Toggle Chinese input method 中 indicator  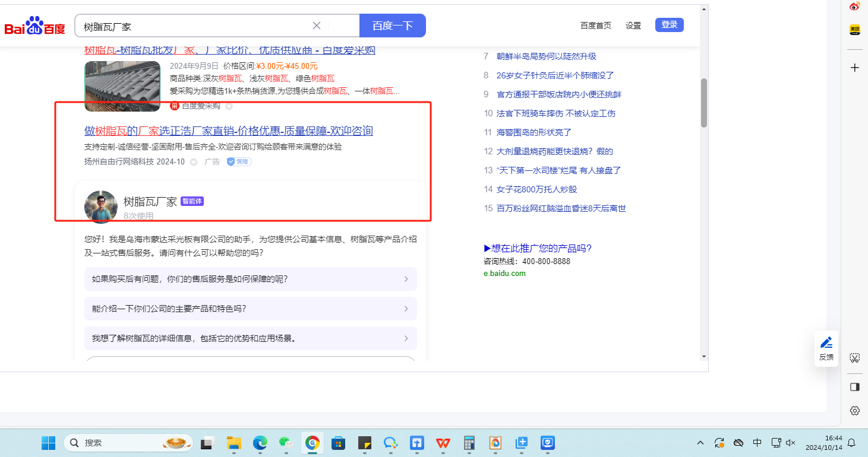(x=757, y=443)
